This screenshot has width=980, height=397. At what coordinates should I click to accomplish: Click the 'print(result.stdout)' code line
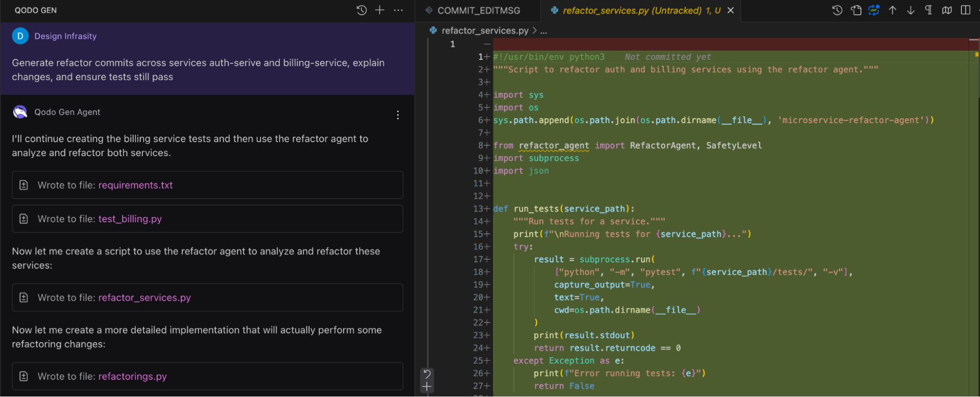pos(584,335)
